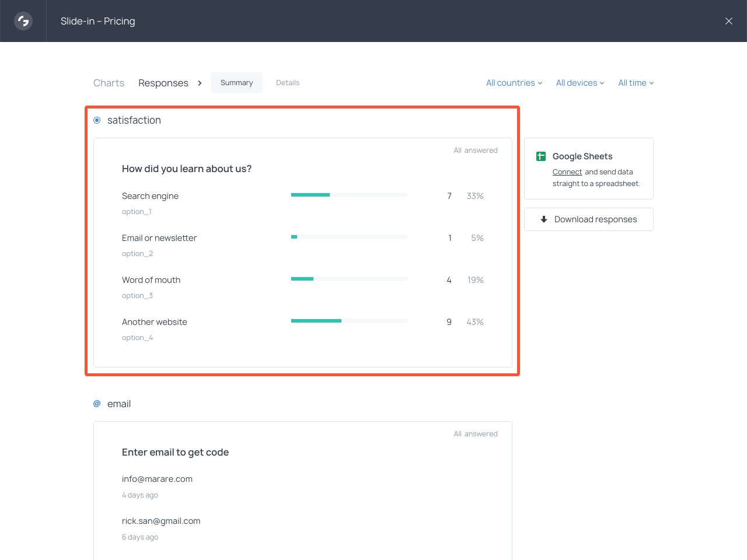The height and width of the screenshot is (560, 747).
Task: Open the All countries filter dropdown
Action: [514, 83]
